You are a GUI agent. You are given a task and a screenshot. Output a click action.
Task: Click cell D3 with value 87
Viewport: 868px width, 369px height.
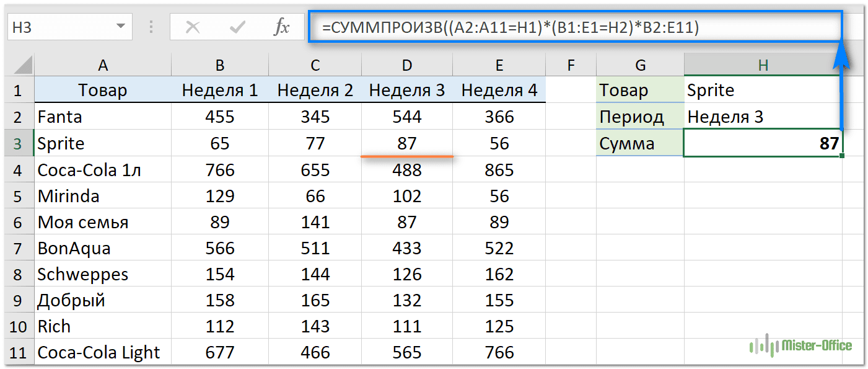[407, 143]
